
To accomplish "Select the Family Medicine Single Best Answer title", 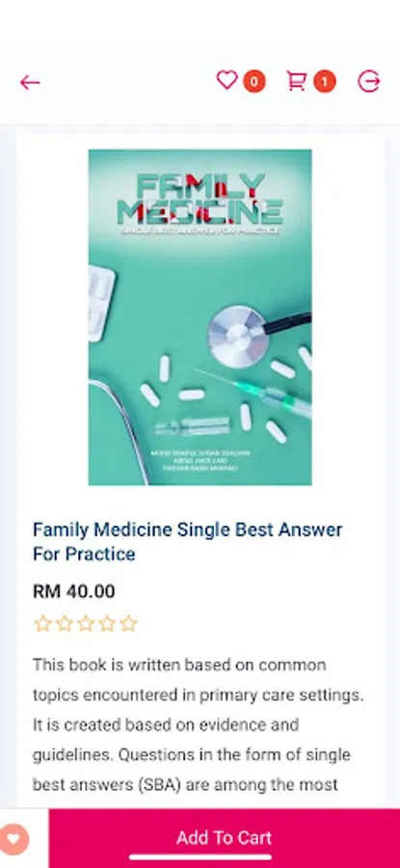I will click(x=188, y=541).
